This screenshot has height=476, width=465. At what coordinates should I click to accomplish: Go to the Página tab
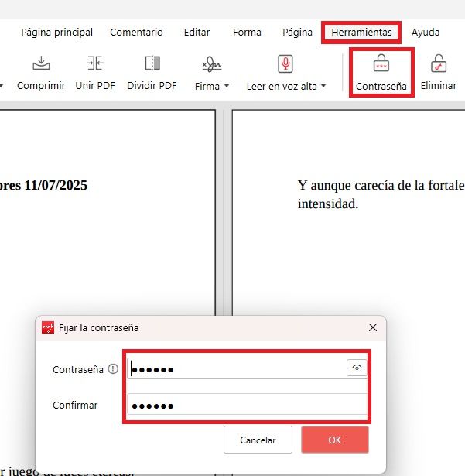point(297,33)
